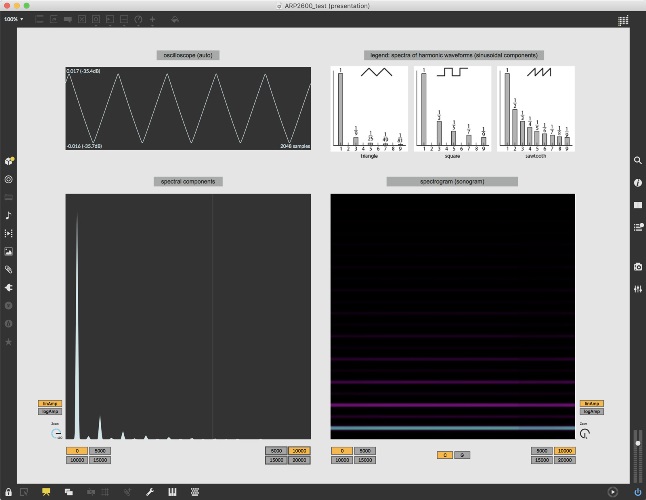Set spectrogram lower bound to 10000
The width and height of the screenshot is (646, 500).
(342, 460)
